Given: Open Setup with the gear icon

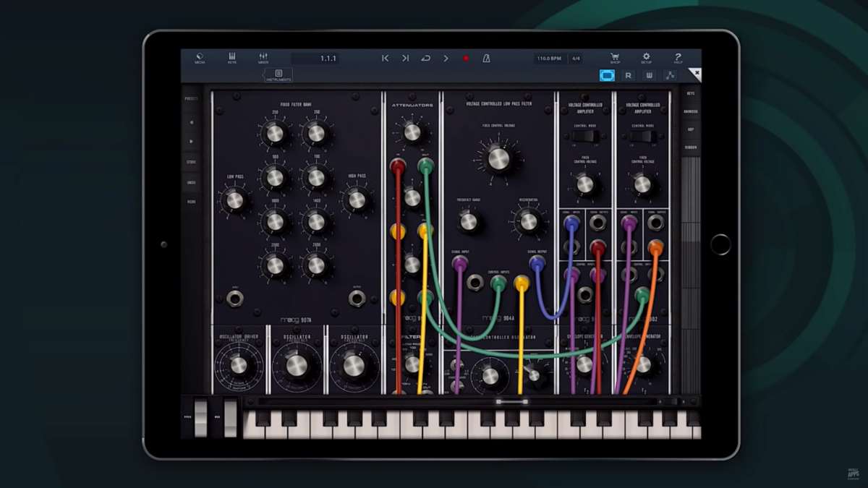Looking at the screenshot, I should tap(646, 58).
